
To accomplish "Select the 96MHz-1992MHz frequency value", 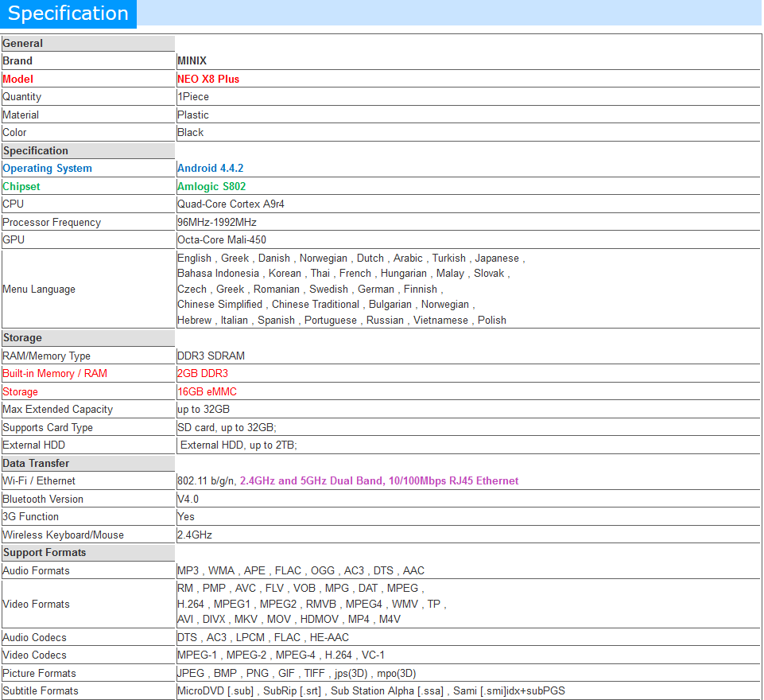I will click(217, 222).
